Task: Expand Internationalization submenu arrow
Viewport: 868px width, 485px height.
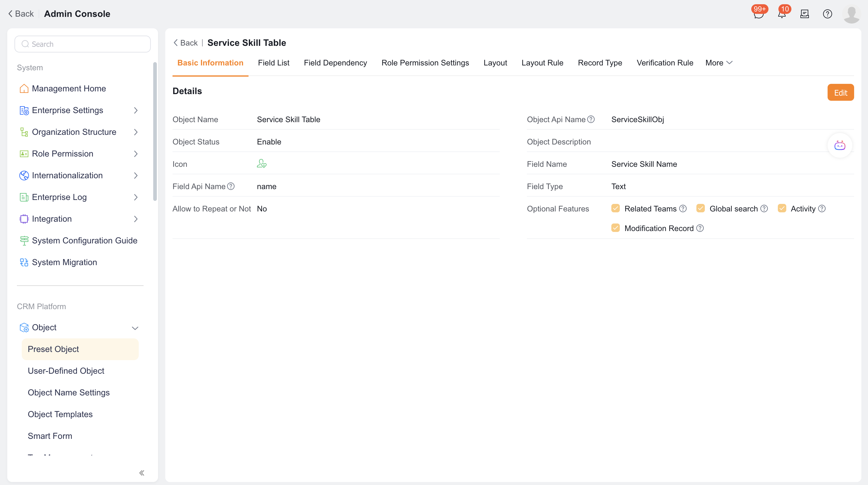Action: point(135,176)
